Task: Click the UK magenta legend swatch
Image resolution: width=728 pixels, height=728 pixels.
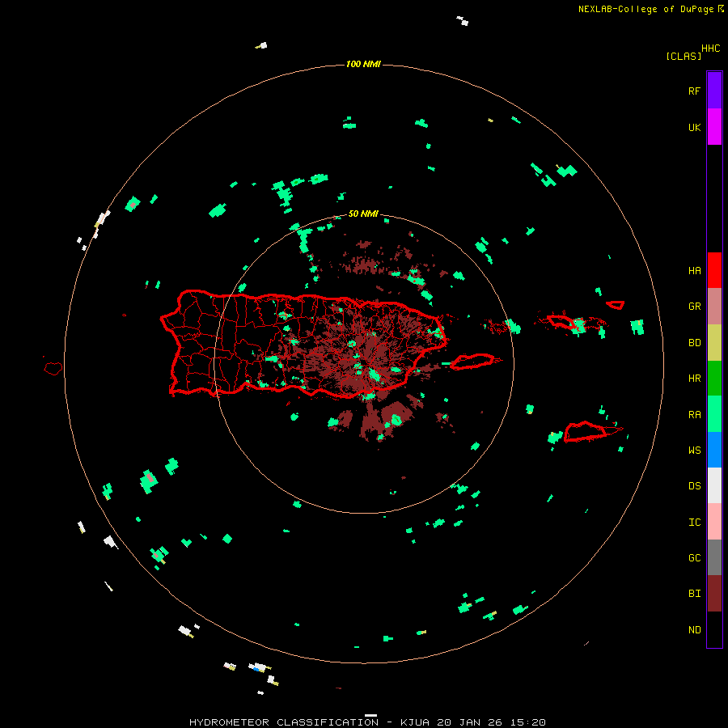Action: tap(714, 127)
